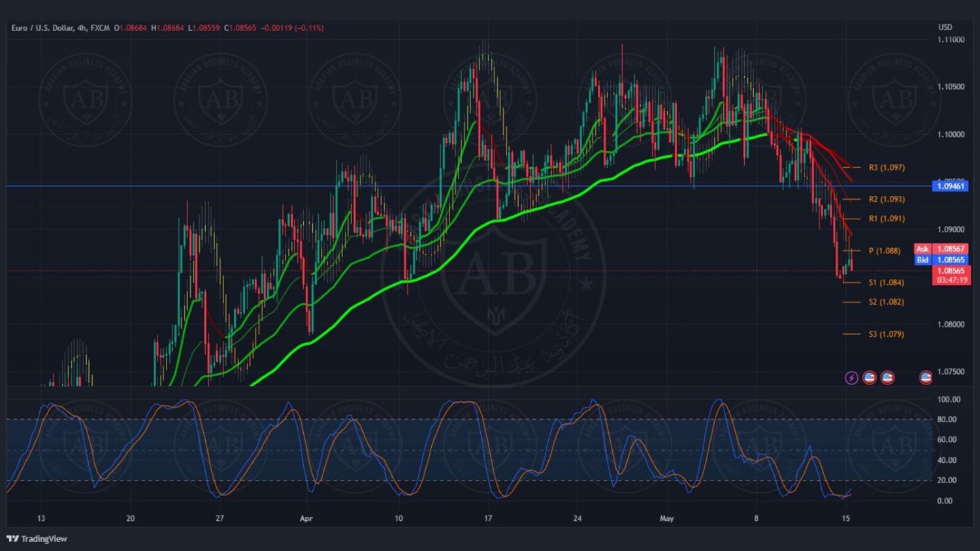Click the 1.09000 price axis level
This screenshot has height=551, width=980.
[x=951, y=230]
